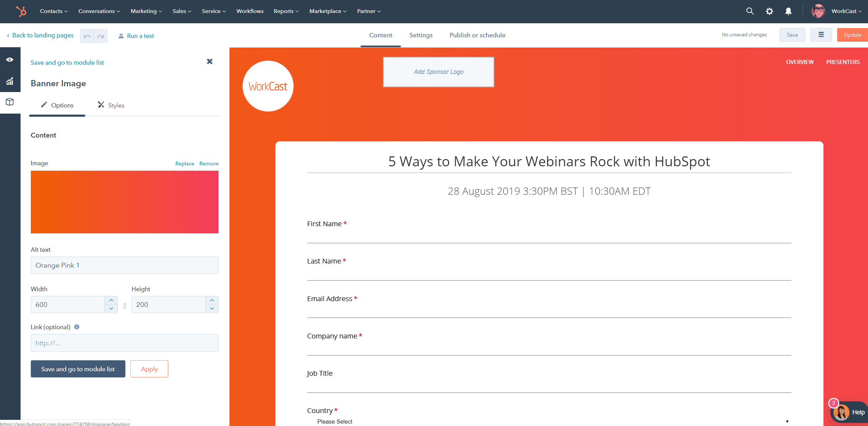Expand the Partner menu
The image size is (868, 426).
pos(369,11)
